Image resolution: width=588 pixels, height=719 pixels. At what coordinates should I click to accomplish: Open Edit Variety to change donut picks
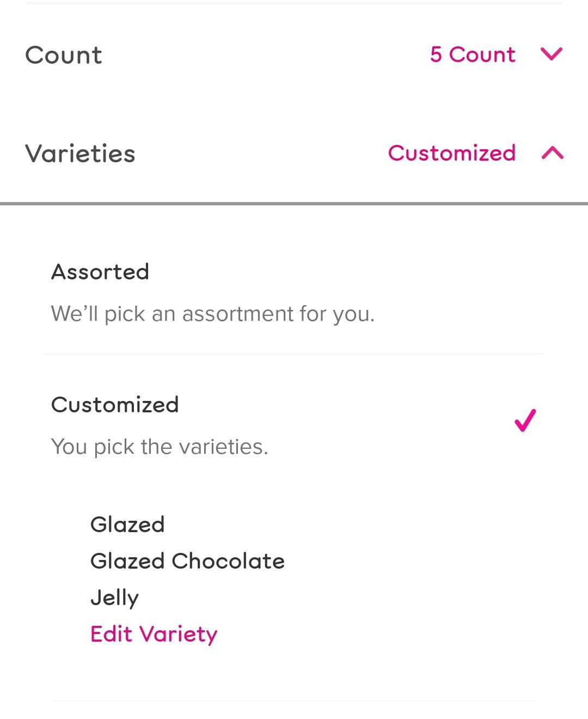point(154,633)
